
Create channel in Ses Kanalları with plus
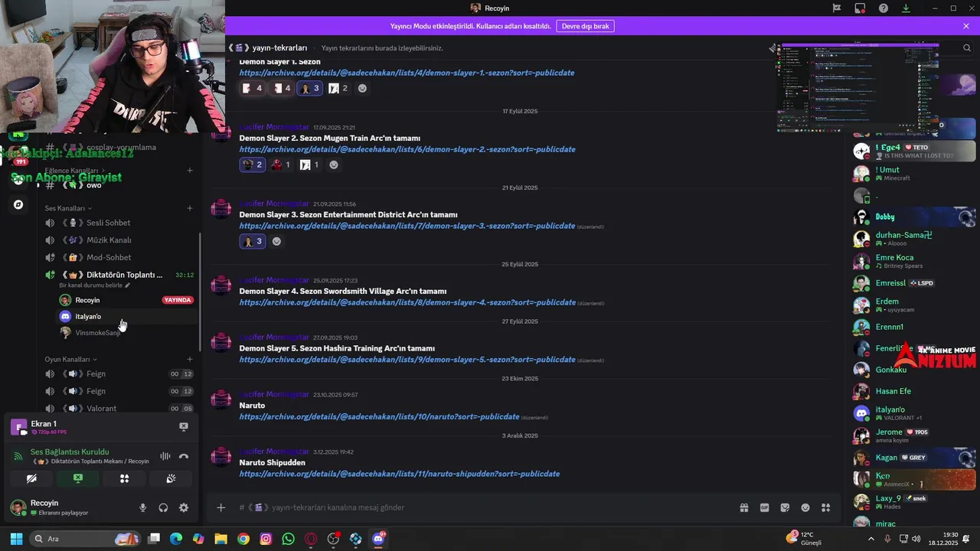point(190,208)
